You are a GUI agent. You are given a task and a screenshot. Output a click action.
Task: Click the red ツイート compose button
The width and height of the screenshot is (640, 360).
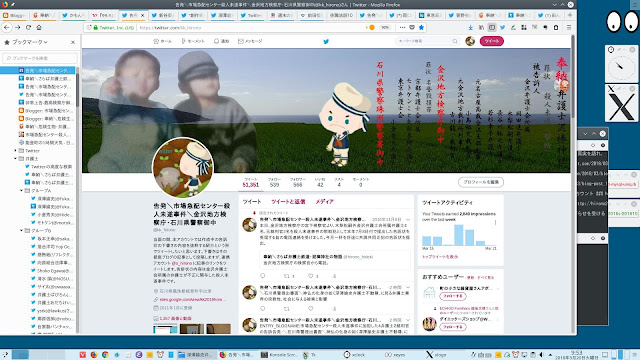point(491,41)
